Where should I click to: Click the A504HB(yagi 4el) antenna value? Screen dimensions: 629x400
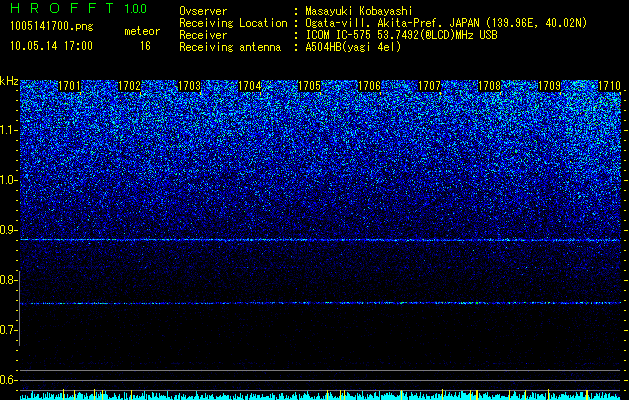pyautogui.click(x=353, y=47)
